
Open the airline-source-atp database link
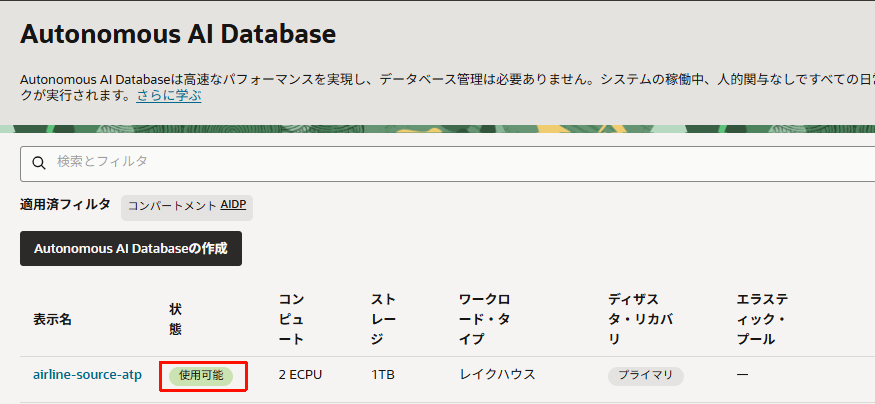coord(88,375)
